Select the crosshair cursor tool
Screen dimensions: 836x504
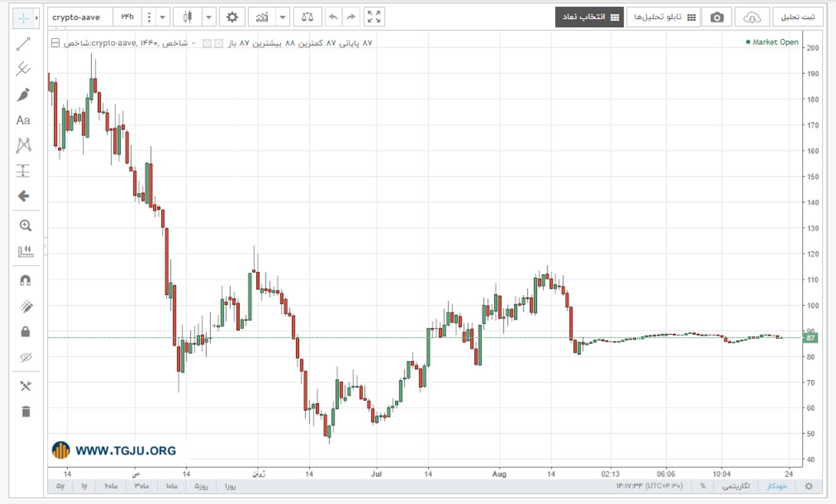pos(24,18)
